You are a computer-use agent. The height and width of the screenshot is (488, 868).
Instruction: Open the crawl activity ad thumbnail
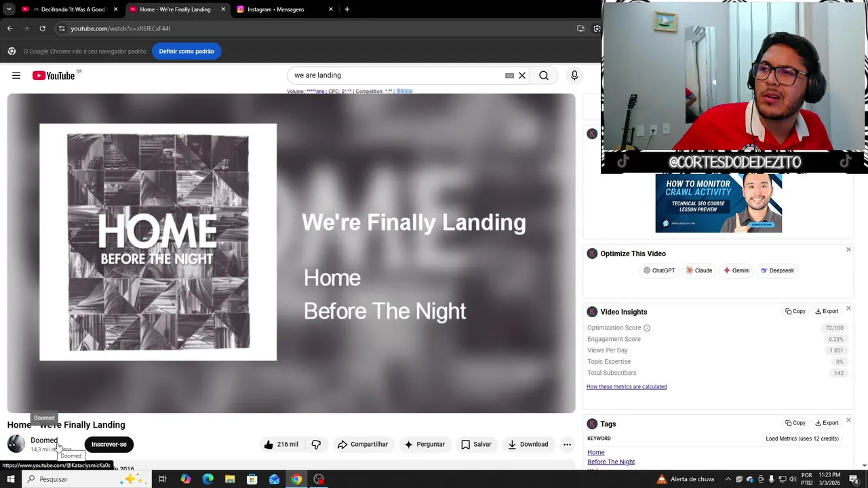[719, 203]
